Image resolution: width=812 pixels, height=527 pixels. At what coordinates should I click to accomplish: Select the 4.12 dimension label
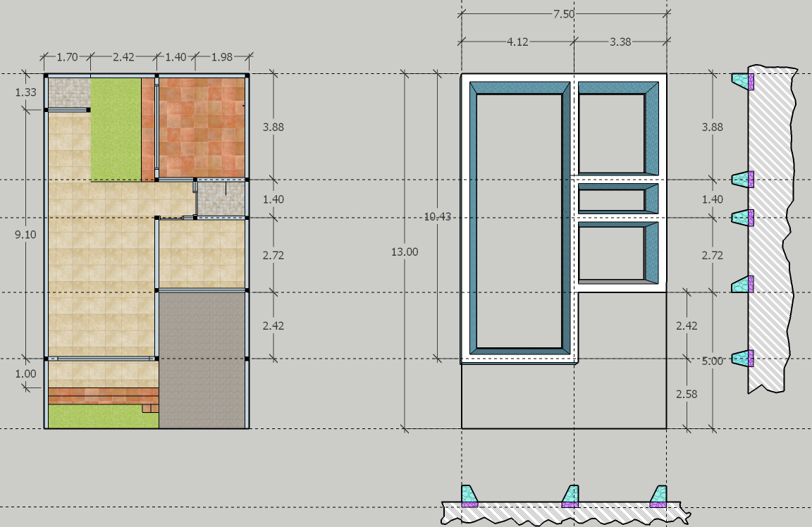pos(517,42)
